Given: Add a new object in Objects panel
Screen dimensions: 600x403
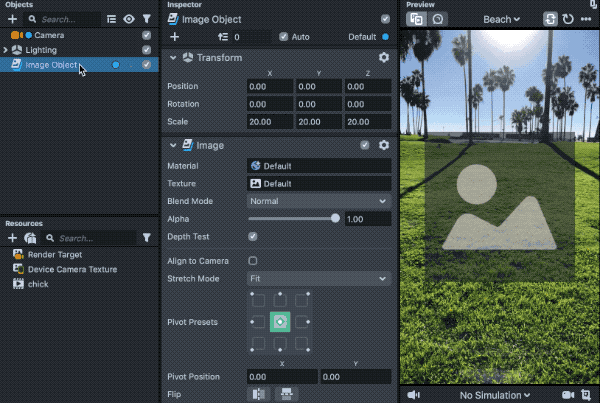Looking at the screenshot, I should (x=12, y=19).
